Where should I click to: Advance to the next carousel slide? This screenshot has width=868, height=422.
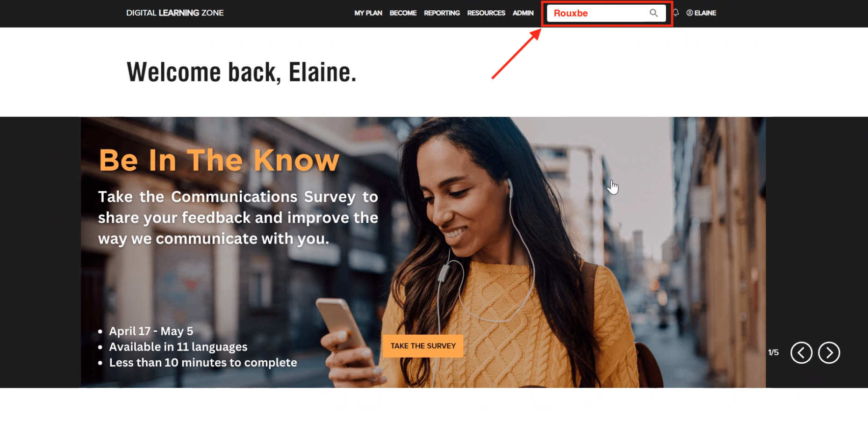coord(829,352)
